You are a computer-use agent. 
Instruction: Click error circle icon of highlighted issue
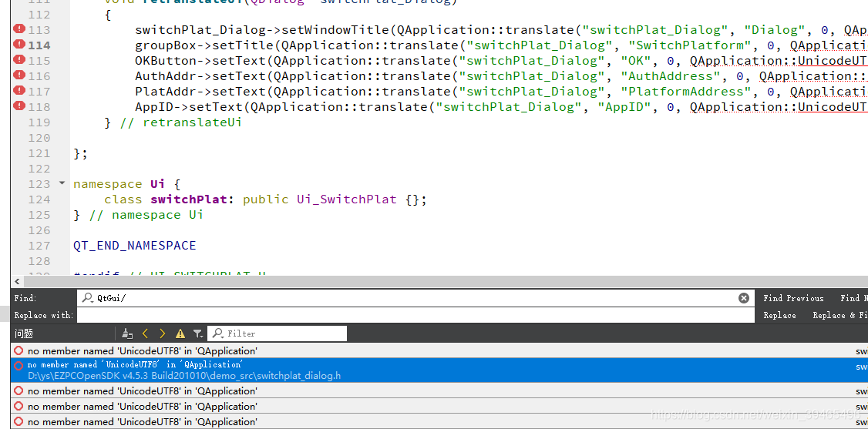[19, 365]
